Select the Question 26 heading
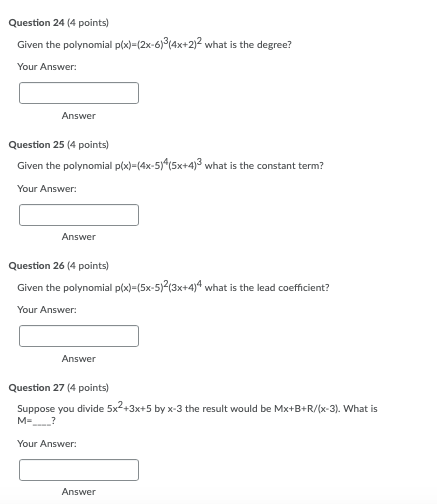 59,266
